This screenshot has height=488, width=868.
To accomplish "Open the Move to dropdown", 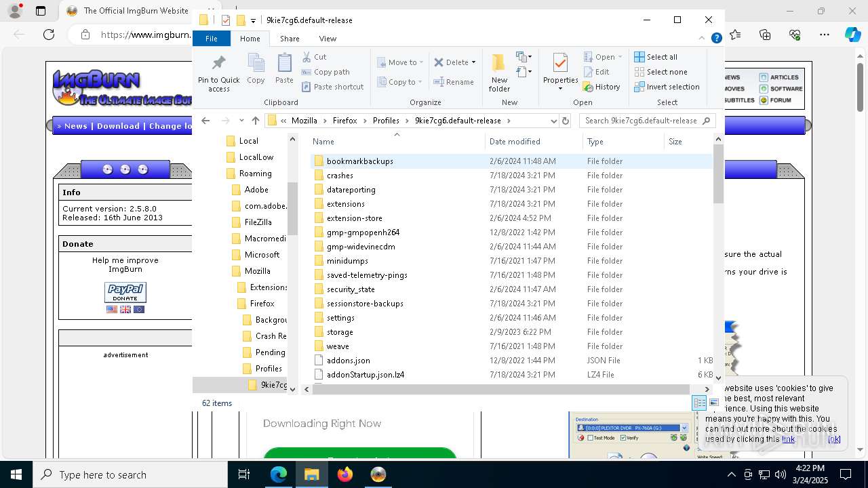I will (x=400, y=62).
